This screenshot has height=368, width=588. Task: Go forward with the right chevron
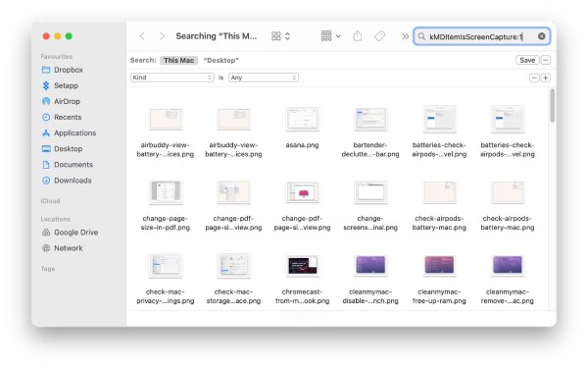click(x=162, y=36)
